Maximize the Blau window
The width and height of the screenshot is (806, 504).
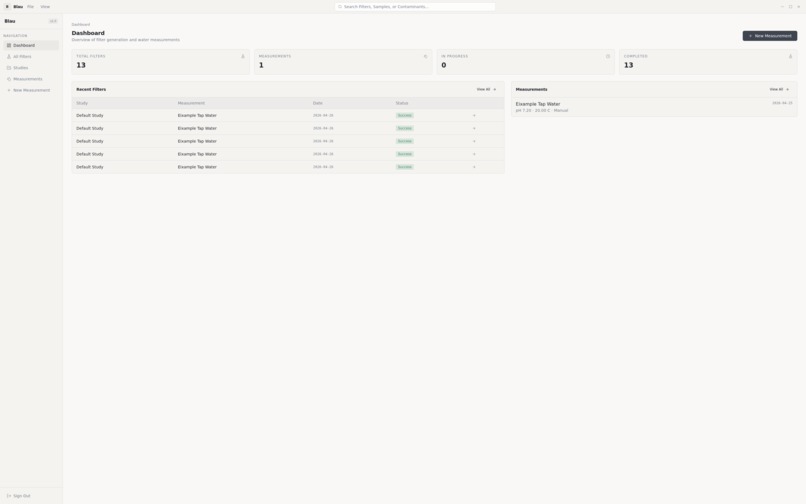(x=790, y=7)
